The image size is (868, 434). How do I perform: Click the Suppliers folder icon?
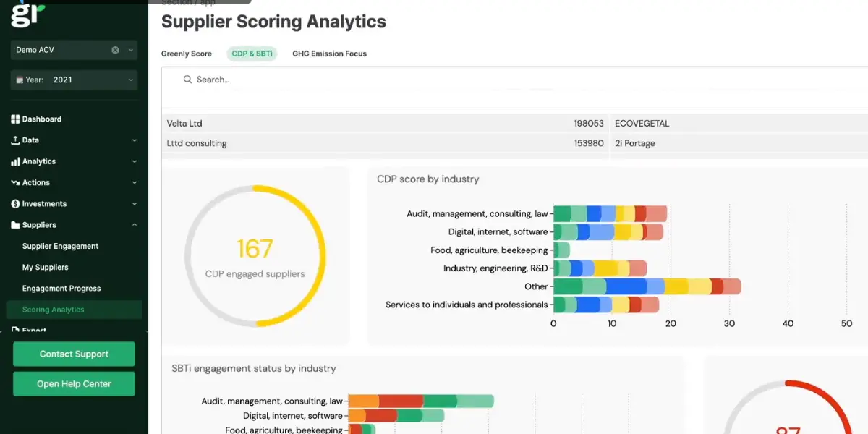[15, 225]
